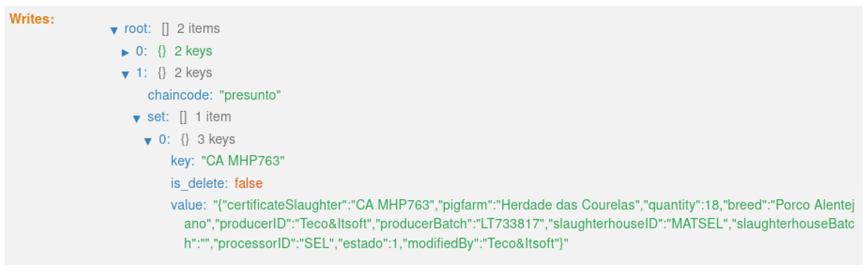
Task: Click the "2 items" count beside root
Action: 199,29
